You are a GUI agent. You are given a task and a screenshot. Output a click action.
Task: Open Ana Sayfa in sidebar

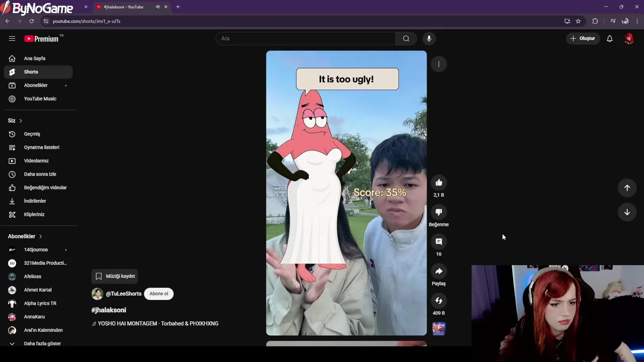pos(38,58)
